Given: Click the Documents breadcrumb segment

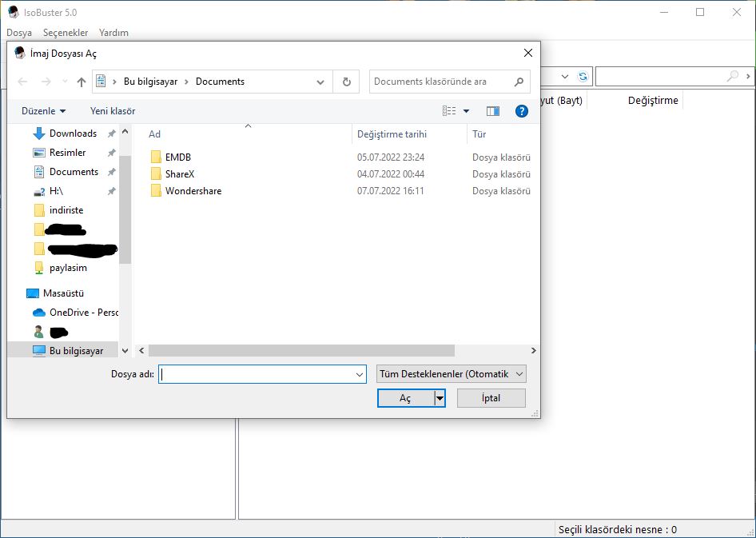Looking at the screenshot, I should [x=220, y=82].
